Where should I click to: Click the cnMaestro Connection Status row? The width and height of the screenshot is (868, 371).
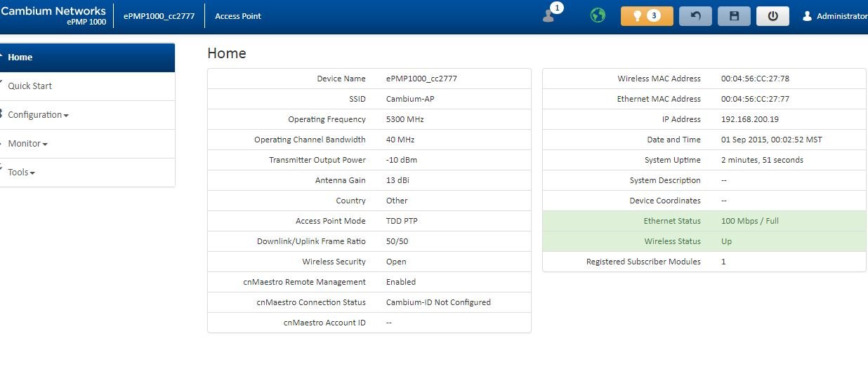369,302
